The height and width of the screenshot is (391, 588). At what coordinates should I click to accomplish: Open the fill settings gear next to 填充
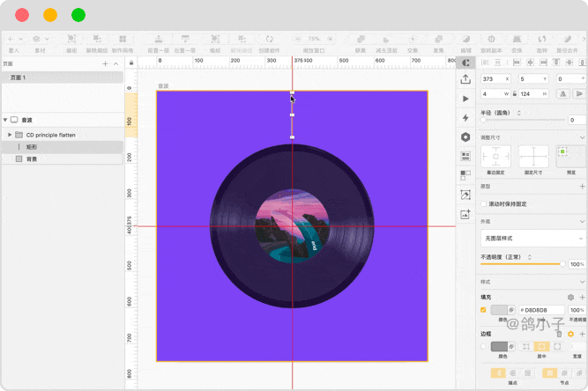(x=570, y=297)
